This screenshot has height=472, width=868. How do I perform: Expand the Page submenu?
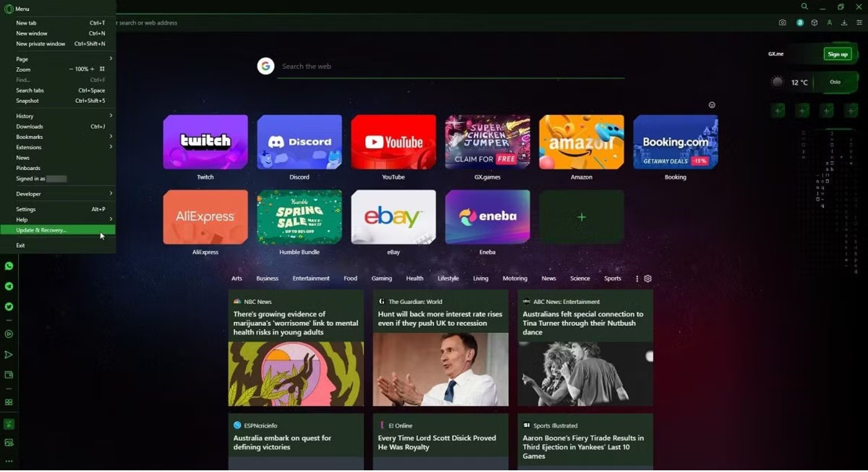58,59
